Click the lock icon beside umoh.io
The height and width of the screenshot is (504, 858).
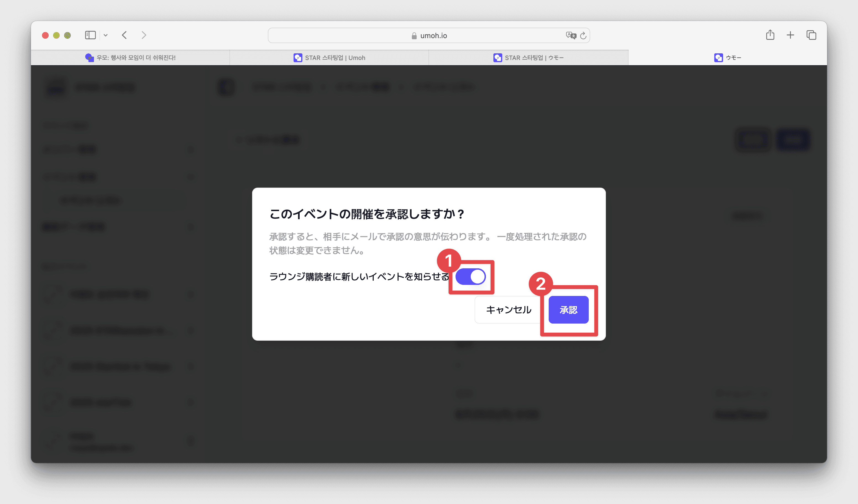pos(414,36)
